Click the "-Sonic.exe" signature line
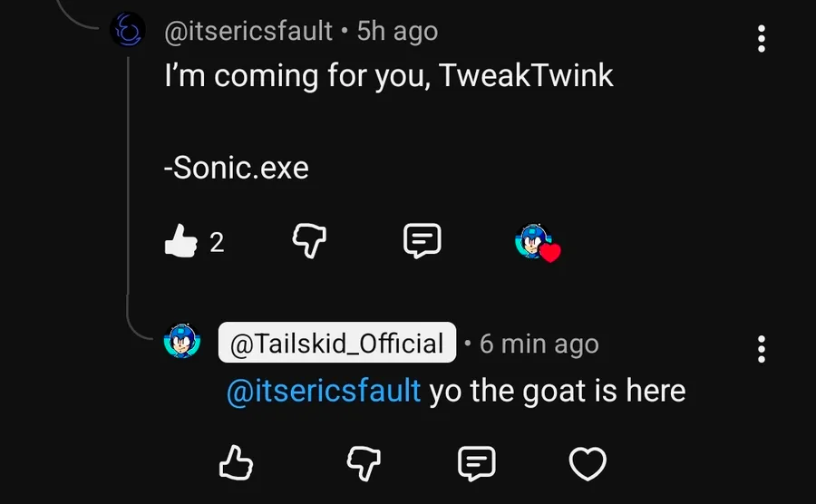Screen dimensions: 816x504 click(x=236, y=168)
